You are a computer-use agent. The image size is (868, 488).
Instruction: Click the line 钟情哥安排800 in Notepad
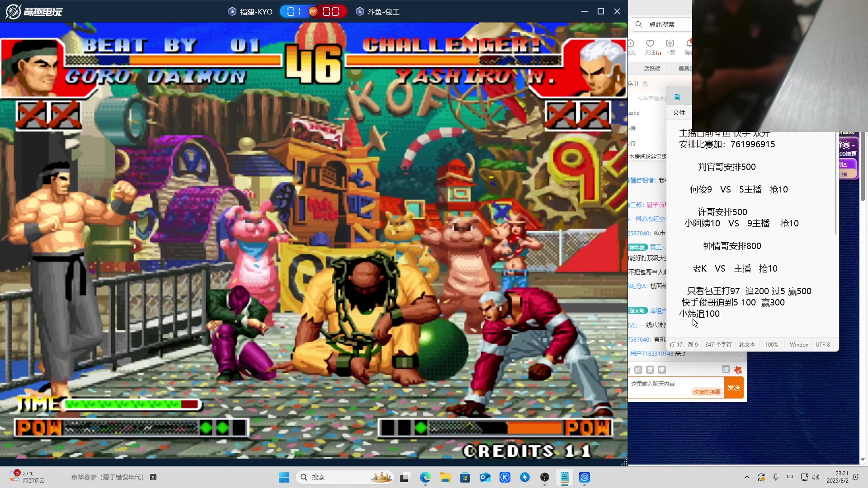coord(732,246)
